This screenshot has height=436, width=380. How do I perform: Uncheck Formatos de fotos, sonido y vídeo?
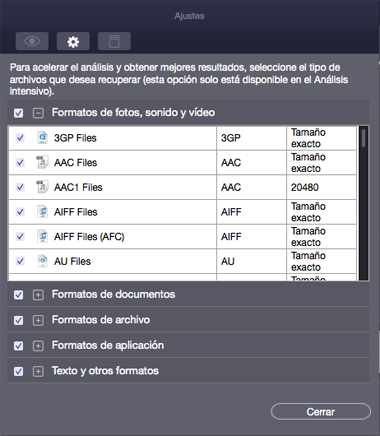[19, 113]
